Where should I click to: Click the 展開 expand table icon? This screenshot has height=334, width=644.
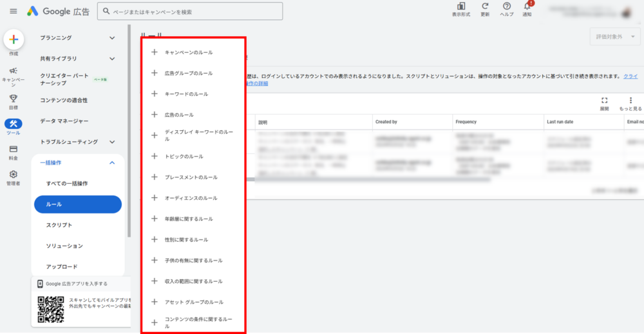pos(604,101)
